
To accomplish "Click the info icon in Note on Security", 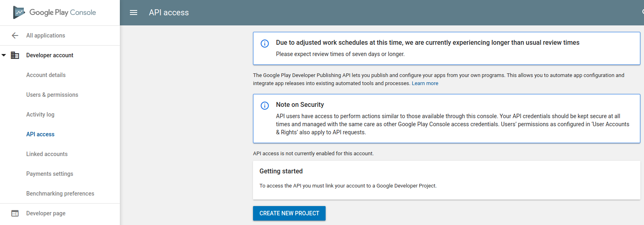I will pyautogui.click(x=265, y=106).
